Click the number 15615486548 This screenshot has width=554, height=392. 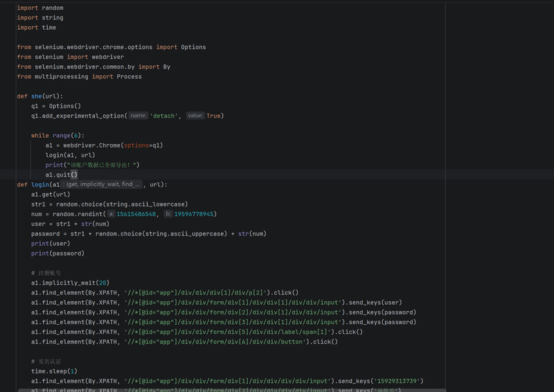pos(136,214)
